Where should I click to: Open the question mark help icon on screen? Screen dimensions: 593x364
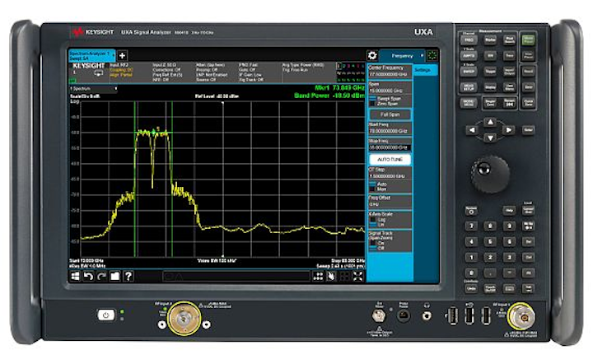[128, 277]
